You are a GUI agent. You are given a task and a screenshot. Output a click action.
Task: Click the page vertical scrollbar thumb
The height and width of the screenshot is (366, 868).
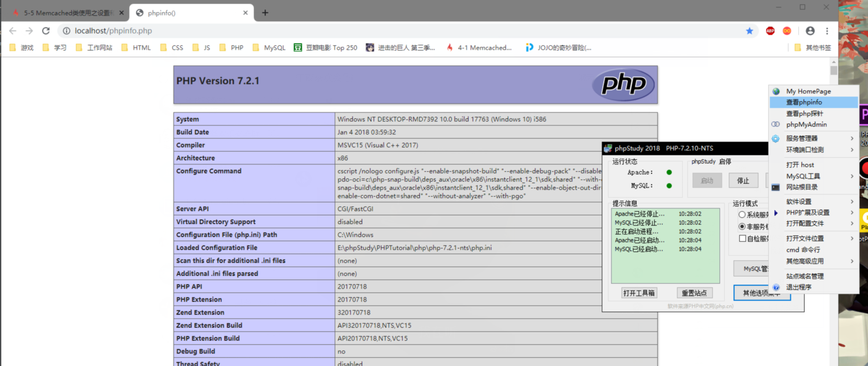tap(834, 71)
